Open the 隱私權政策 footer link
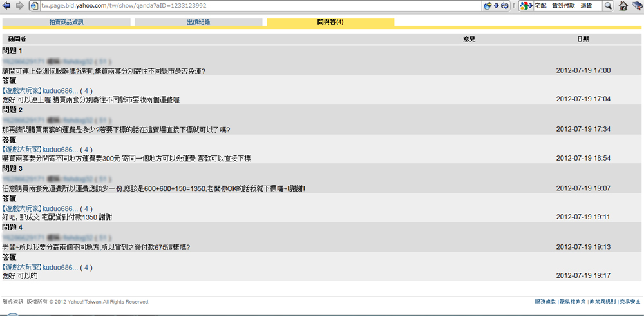Screen dimensions: 644x316 [x=573, y=302]
